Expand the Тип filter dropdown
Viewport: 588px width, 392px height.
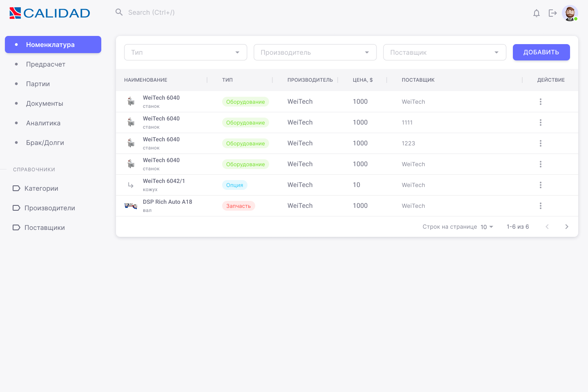[186, 52]
